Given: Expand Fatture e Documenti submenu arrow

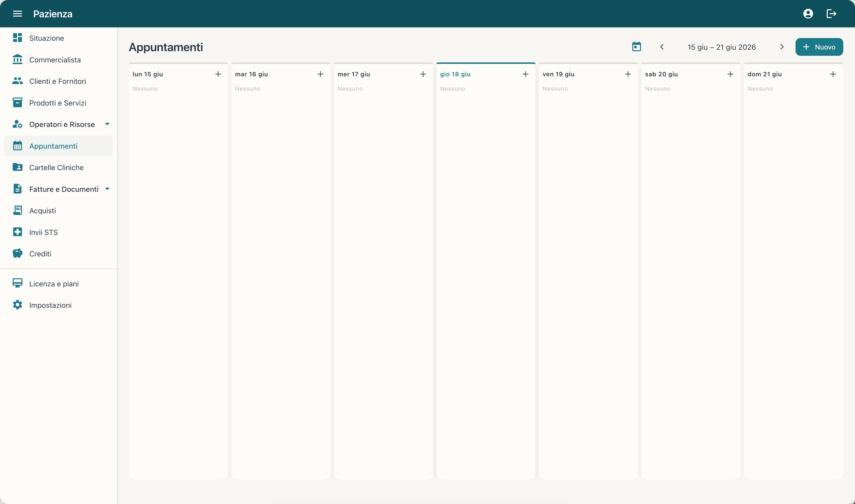Looking at the screenshot, I should coord(107,189).
